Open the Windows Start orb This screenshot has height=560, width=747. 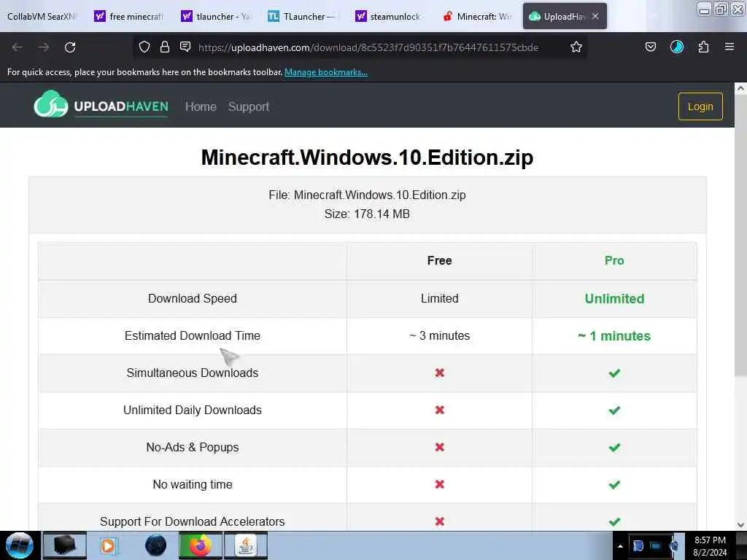[20, 545]
